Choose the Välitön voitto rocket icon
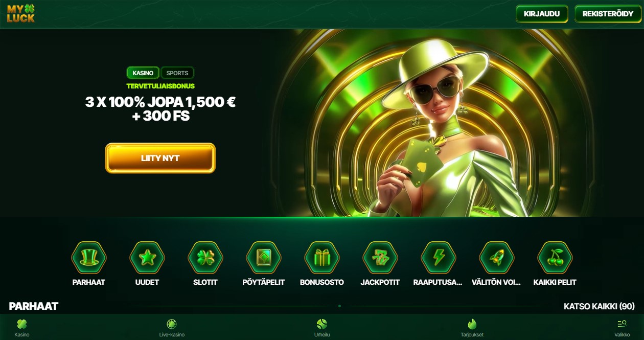 [497, 258]
